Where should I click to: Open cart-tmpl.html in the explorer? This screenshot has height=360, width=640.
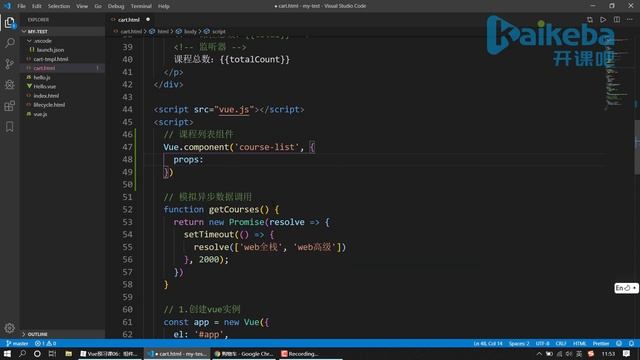click(x=62, y=59)
